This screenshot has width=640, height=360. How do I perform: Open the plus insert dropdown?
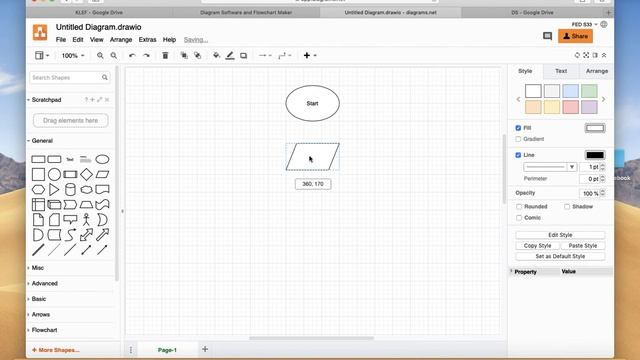pos(310,56)
